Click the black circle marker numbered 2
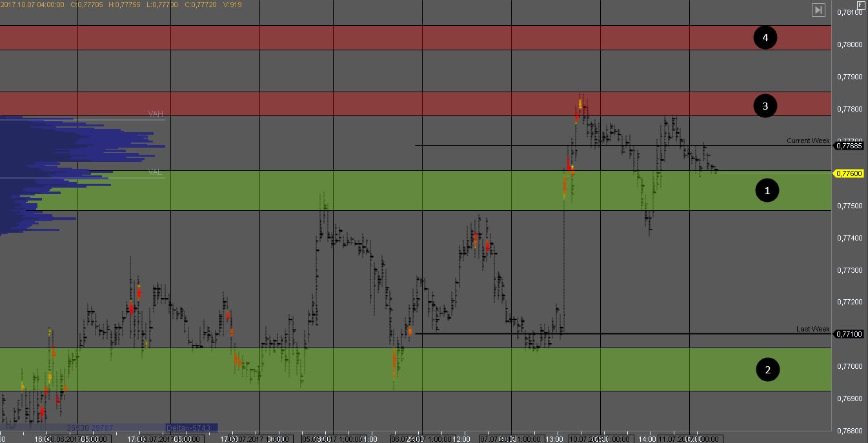This screenshot has height=443, width=868. pyautogui.click(x=767, y=370)
